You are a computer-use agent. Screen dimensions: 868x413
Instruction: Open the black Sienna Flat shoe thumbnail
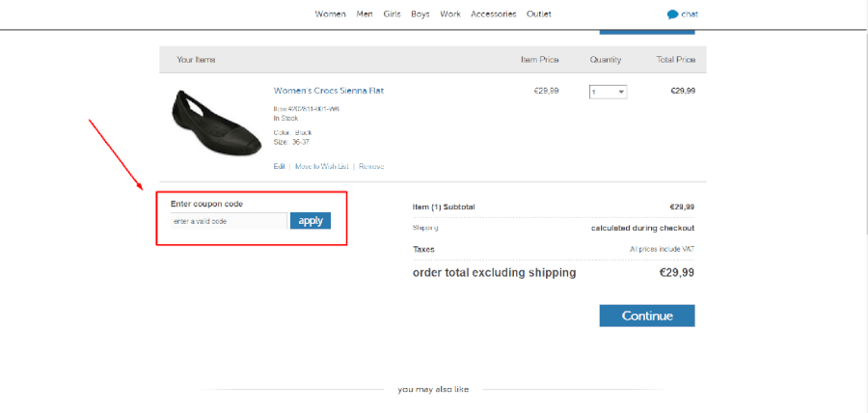(x=215, y=122)
